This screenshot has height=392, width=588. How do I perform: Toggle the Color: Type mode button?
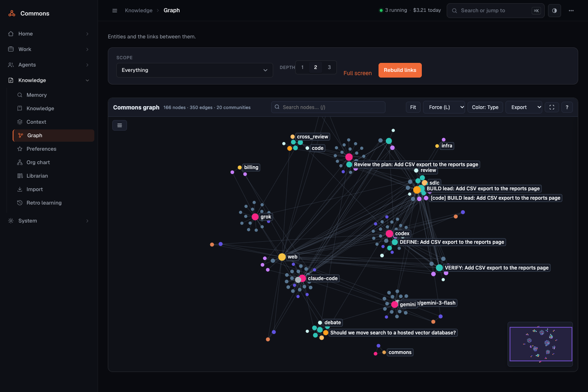click(485, 107)
